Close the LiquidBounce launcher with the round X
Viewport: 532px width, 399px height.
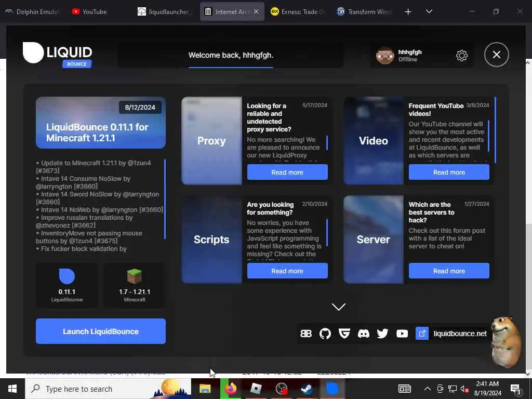496,55
